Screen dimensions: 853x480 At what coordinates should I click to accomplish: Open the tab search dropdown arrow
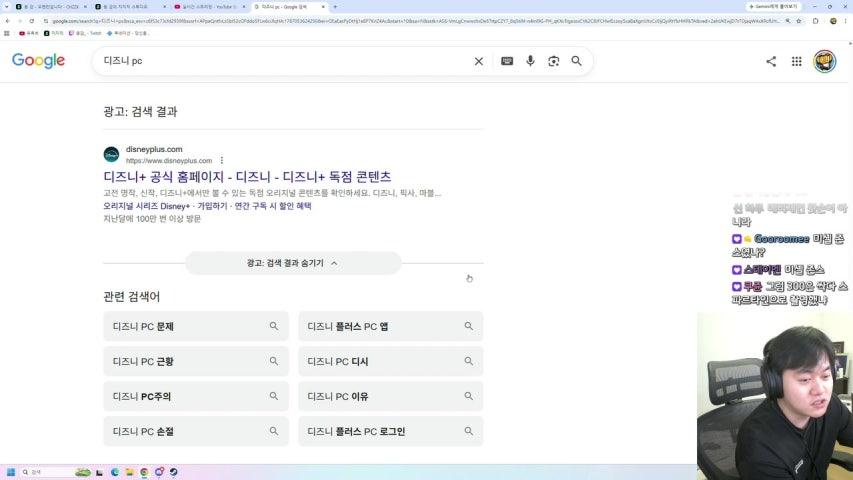coord(7,7)
